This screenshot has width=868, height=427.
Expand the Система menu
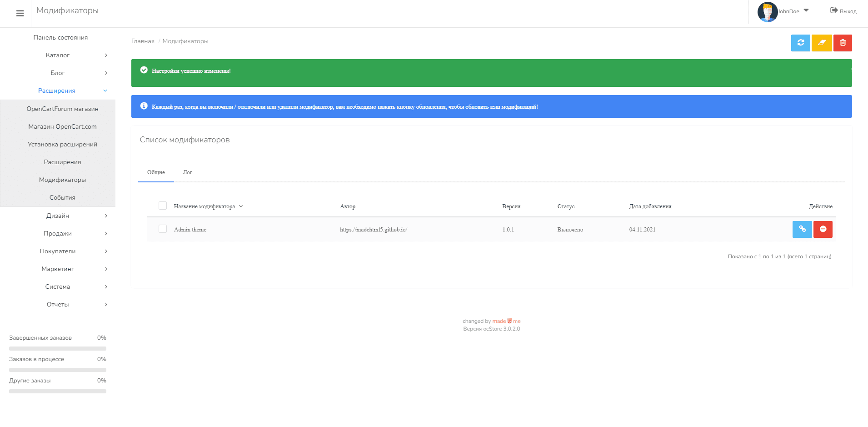(58, 286)
